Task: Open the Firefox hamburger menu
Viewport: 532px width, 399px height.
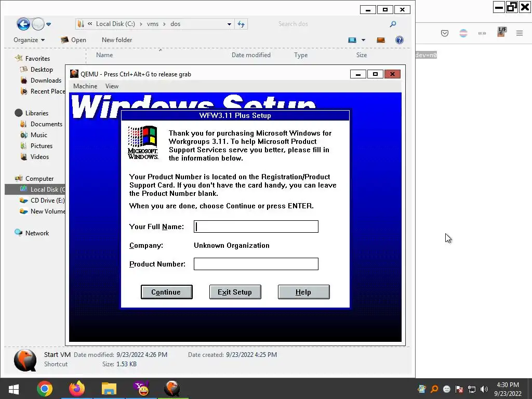Action: click(x=520, y=33)
